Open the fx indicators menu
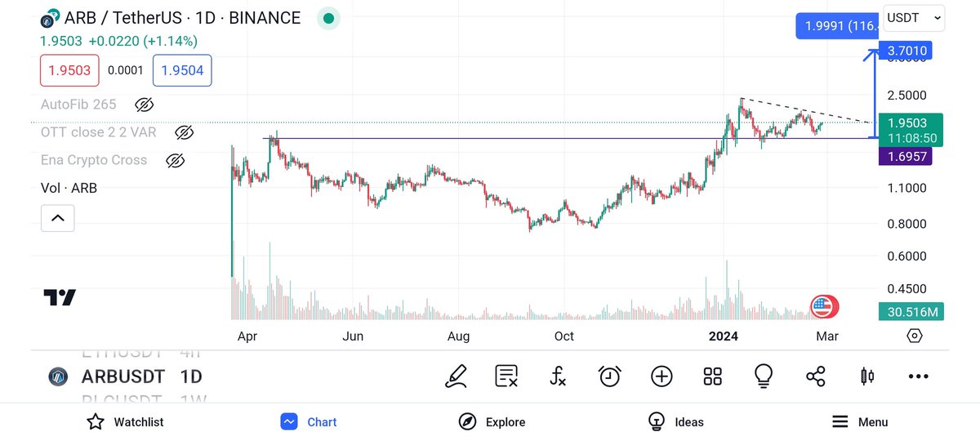This screenshot has width=980, height=441. coord(558,376)
